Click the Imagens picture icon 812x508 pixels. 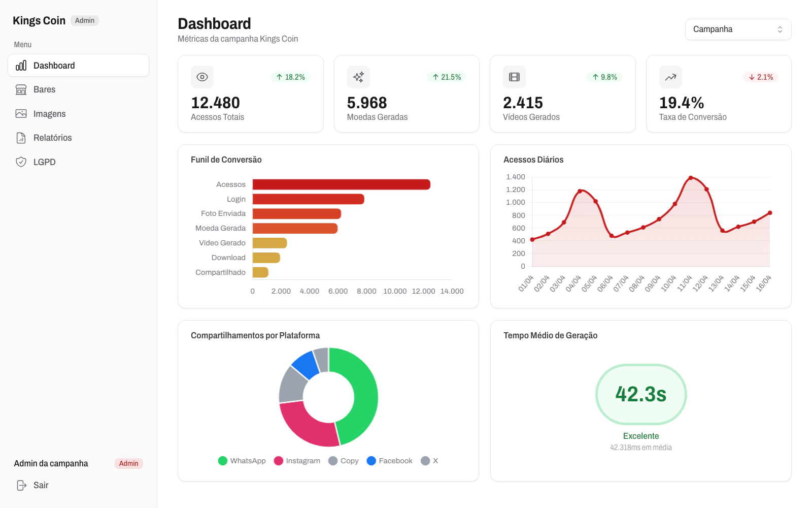21,114
